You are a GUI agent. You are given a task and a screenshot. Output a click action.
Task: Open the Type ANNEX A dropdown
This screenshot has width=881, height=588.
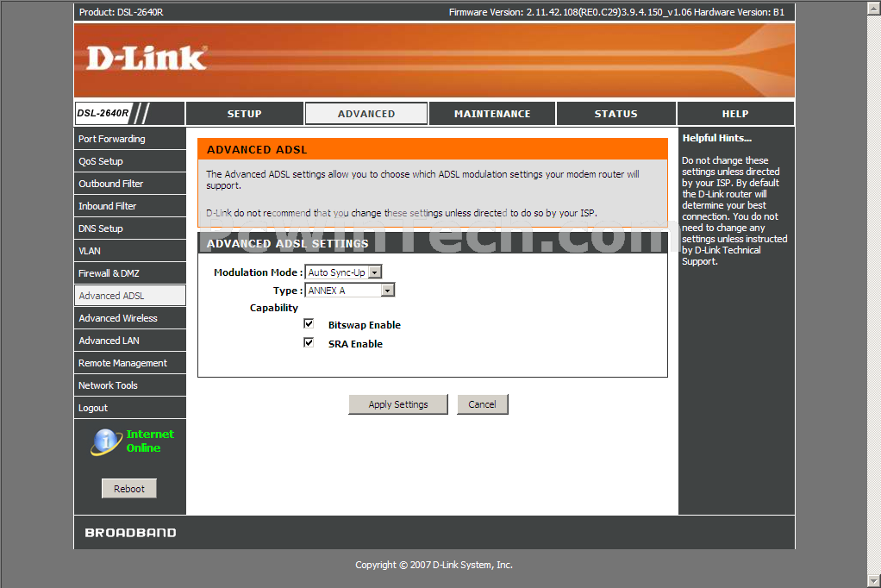pos(349,290)
